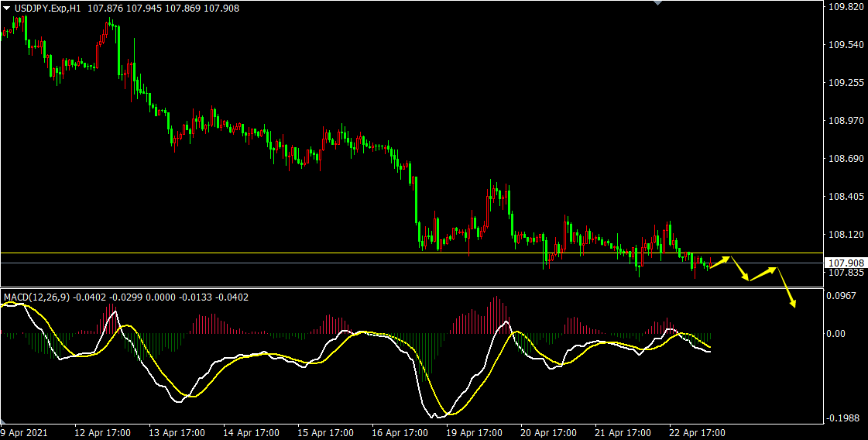Viewport: 868px width, 440px height.
Task: Click the -0.1988 MACD scale value
Action: pos(843,418)
